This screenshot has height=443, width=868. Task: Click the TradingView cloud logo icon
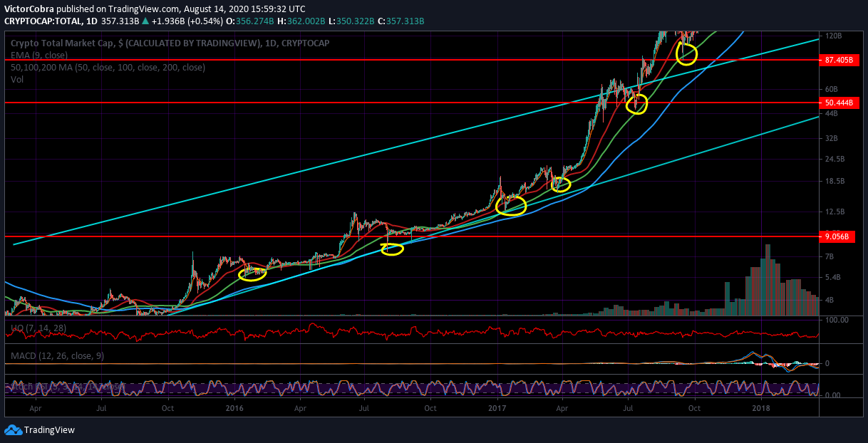(x=13, y=429)
